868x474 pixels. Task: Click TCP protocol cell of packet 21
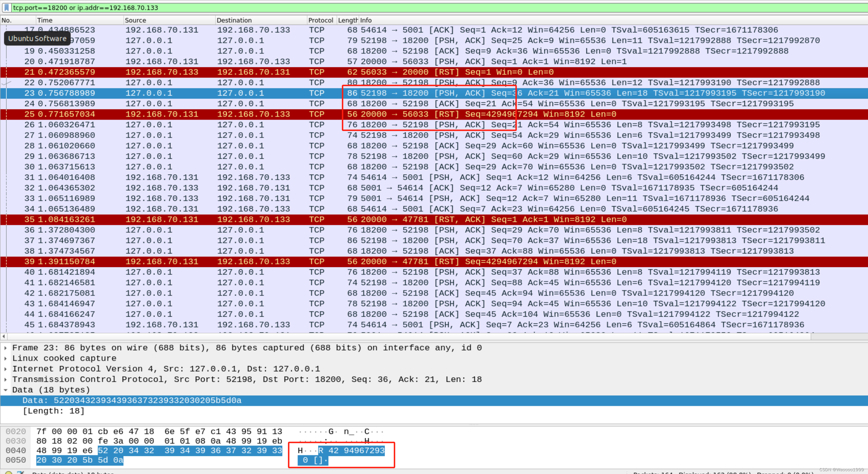[x=317, y=72]
